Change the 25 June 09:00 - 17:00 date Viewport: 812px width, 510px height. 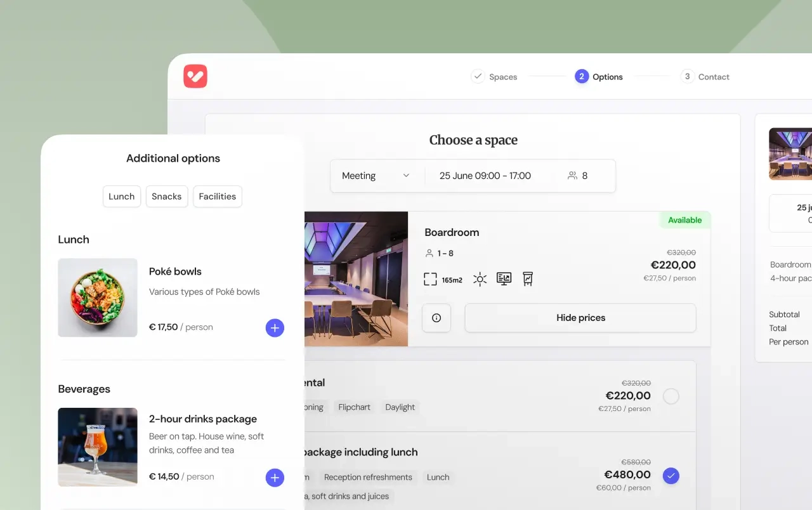(x=485, y=176)
